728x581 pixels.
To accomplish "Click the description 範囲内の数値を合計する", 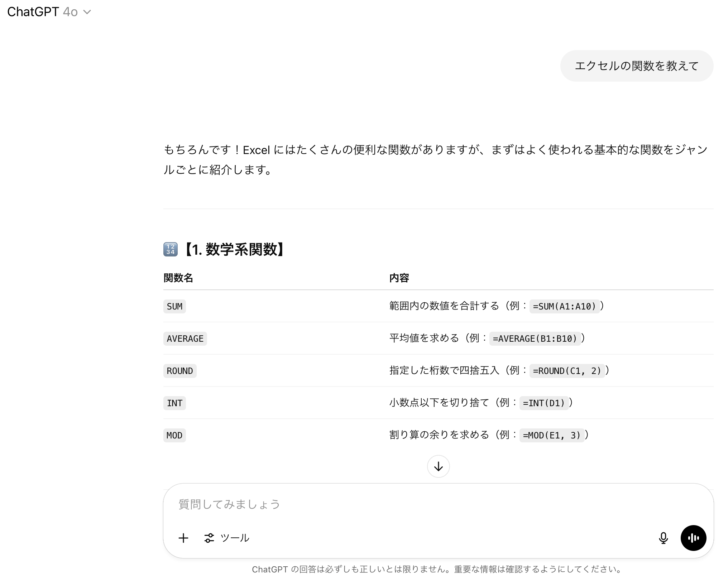I will pyautogui.click(x=444, y=306).
